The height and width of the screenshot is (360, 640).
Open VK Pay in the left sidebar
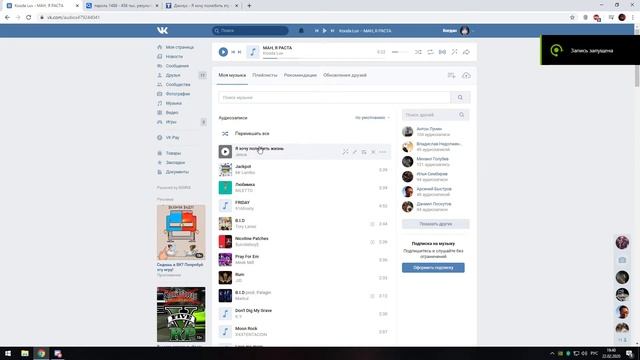click(x=172, y=138)
